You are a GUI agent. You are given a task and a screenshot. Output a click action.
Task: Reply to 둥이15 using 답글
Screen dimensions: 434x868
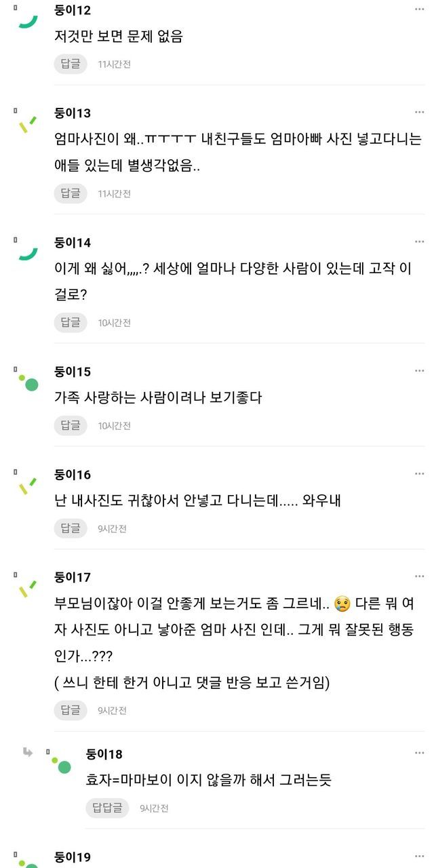point(71,425)
